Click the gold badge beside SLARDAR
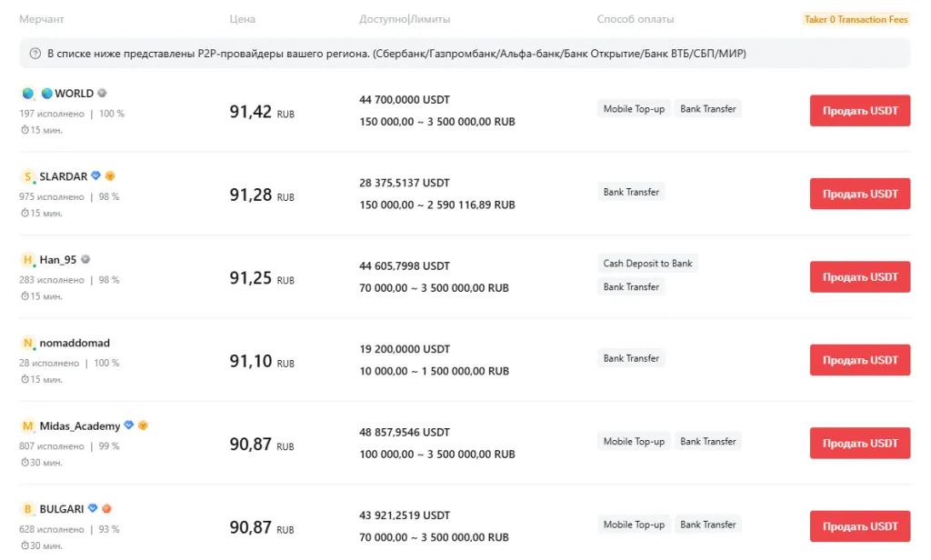The image size is (931, 560). pos(110,176)
